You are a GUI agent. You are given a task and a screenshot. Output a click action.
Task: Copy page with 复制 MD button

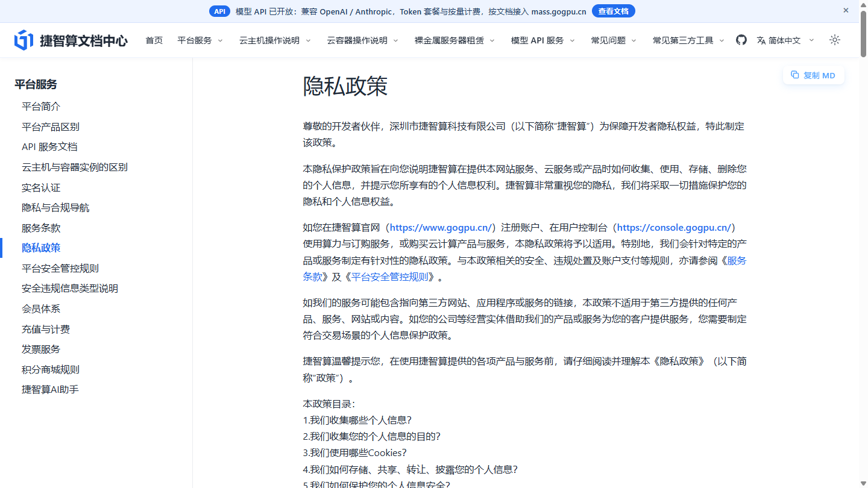tap(813, 75)
